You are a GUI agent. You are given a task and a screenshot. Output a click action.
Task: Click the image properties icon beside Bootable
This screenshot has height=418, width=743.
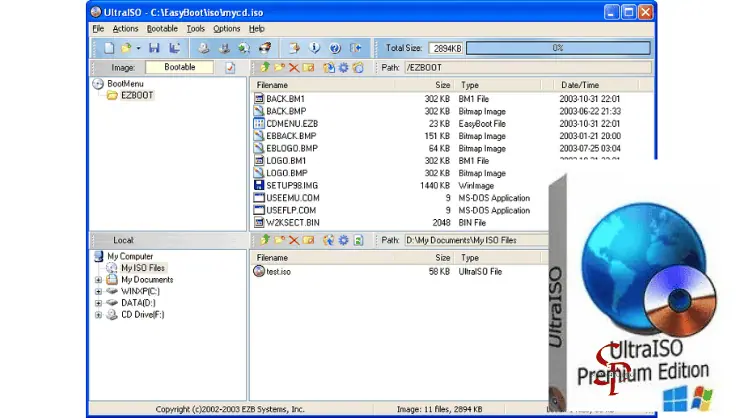(230, 67)
